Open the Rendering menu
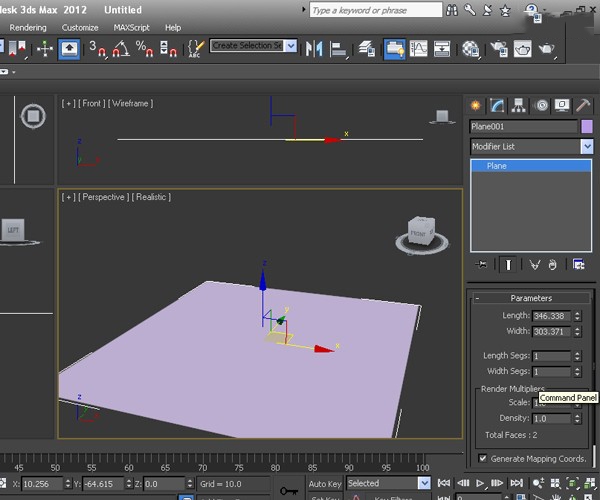Viewport: 600px width, 500px height. tap(28, 28)
